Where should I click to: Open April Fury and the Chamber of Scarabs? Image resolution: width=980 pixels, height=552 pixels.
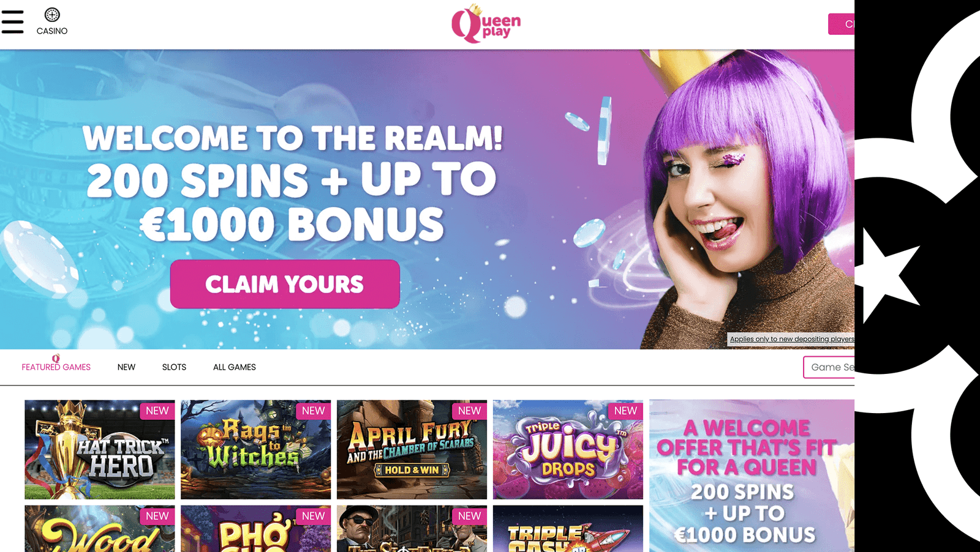(412, 450)
